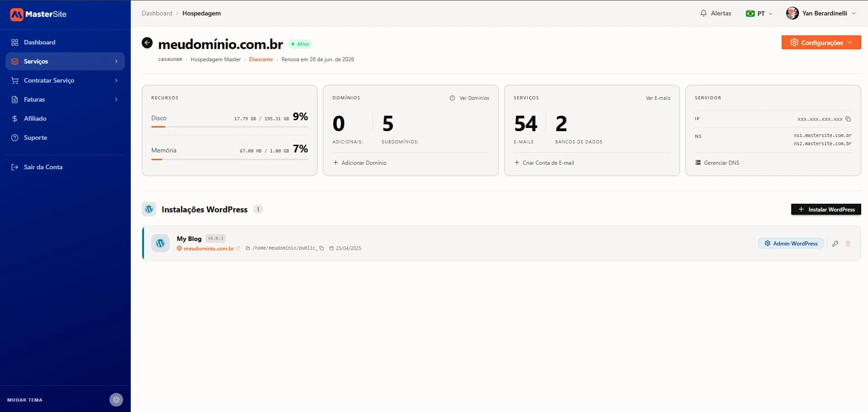The image size is (868, 412).
Task: Click the Serviços stack icon
Action: 15,61
